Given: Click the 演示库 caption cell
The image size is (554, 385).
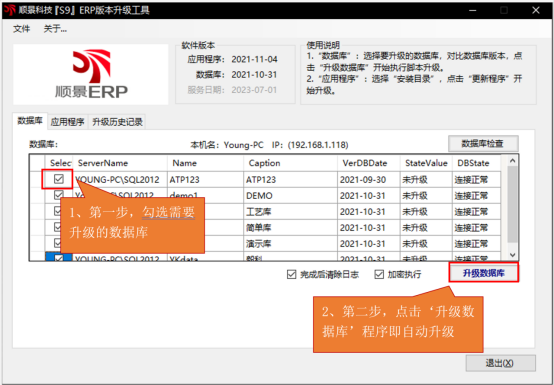Looking at the screenshot, I should [x=290, y=244].
